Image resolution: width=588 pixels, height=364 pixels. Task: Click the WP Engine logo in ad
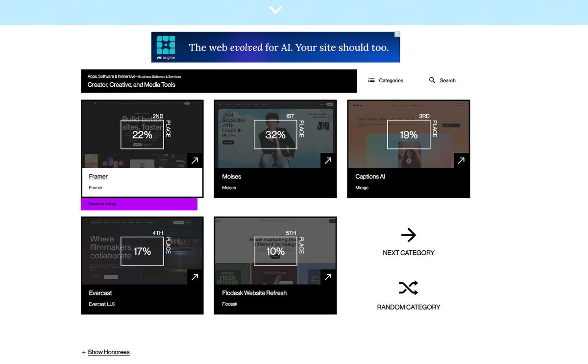(x=166, y=47)
